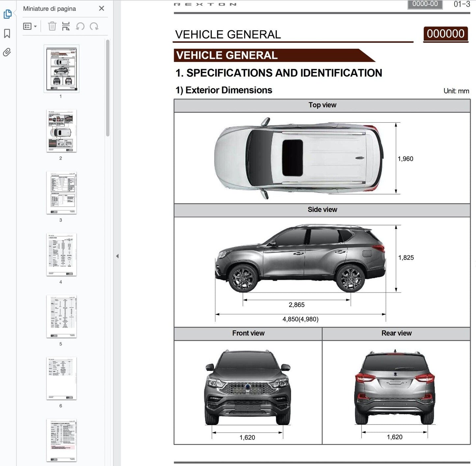
Task: Click the last visible thumbnail below page 6
Action: pyautogui.click(x=62, y=440)
